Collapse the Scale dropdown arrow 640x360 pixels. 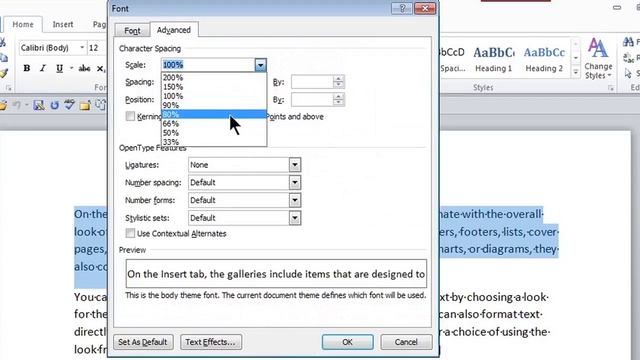pyautogui.click(x=260, y=65)
